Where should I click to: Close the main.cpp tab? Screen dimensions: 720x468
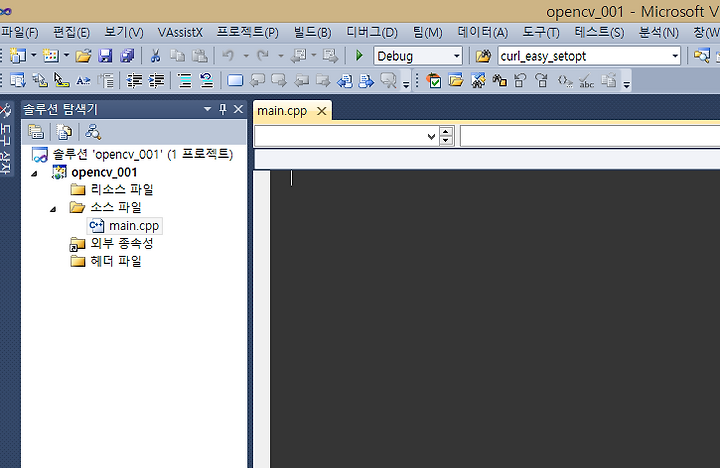click(x=321, y=111)
